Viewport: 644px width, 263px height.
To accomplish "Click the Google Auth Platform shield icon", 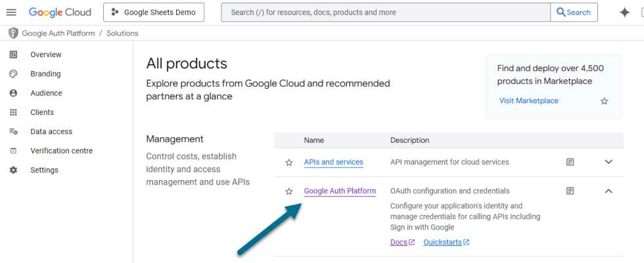I will [13, 33].
